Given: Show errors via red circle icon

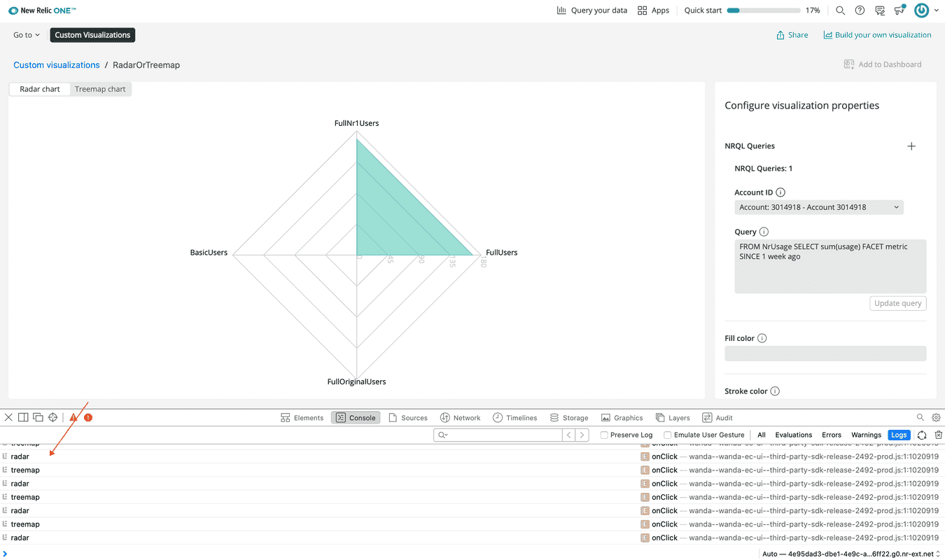Looking at the screenshot, I should point(88,417).
